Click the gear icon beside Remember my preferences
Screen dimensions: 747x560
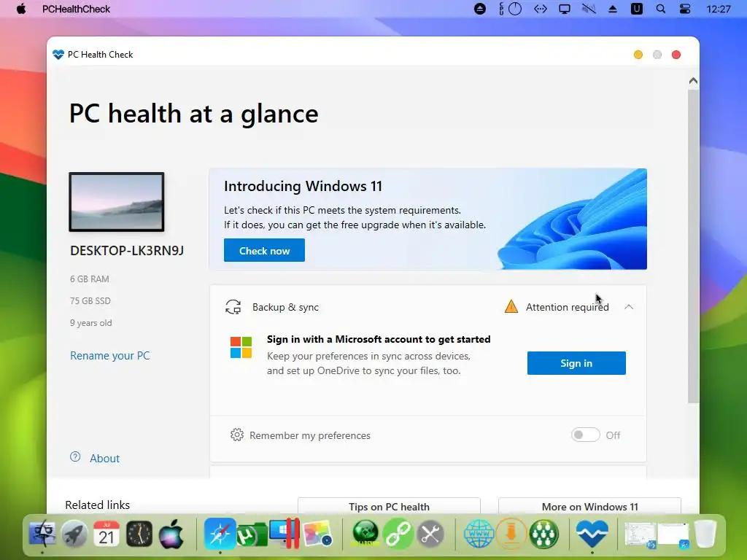coord(237,435)
